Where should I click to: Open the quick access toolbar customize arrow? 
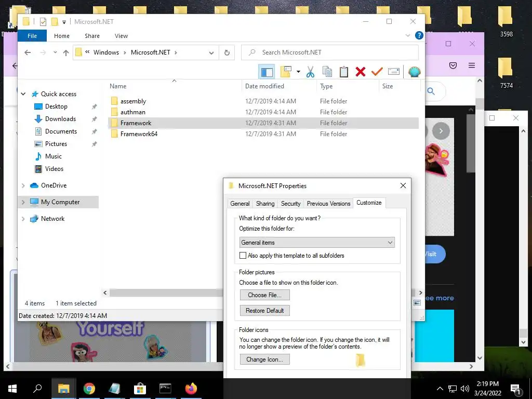pyautogui.click(x=64, y=22)
